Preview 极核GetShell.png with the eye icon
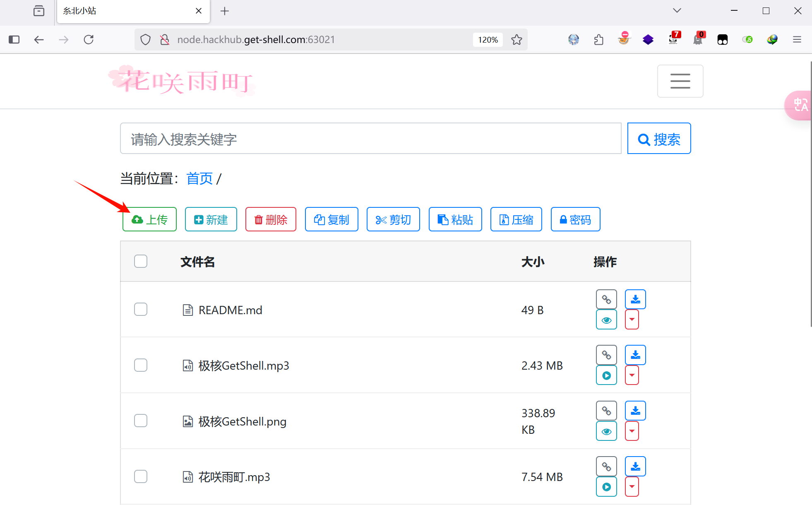The width and height of the screenshot is (812, 505). click(606, 431)
